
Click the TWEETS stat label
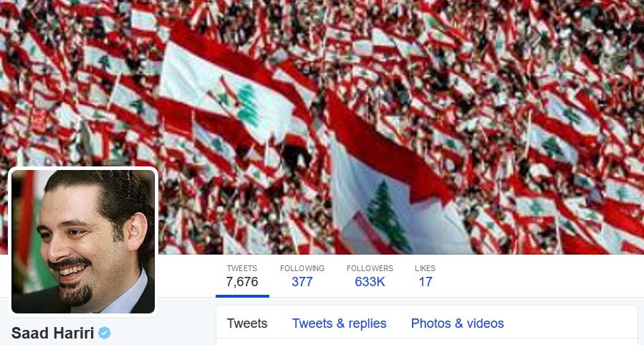242,268
